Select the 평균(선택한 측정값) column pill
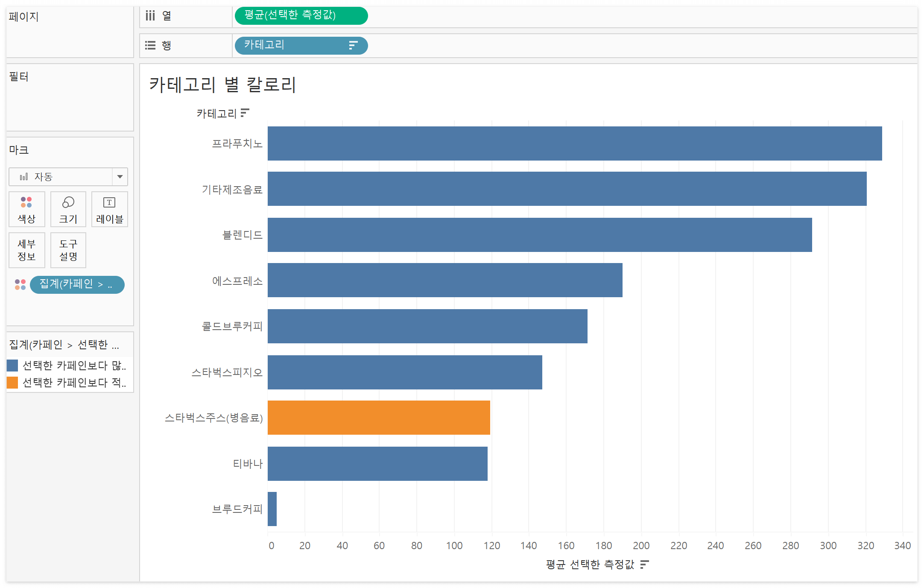 pos(301,16)
